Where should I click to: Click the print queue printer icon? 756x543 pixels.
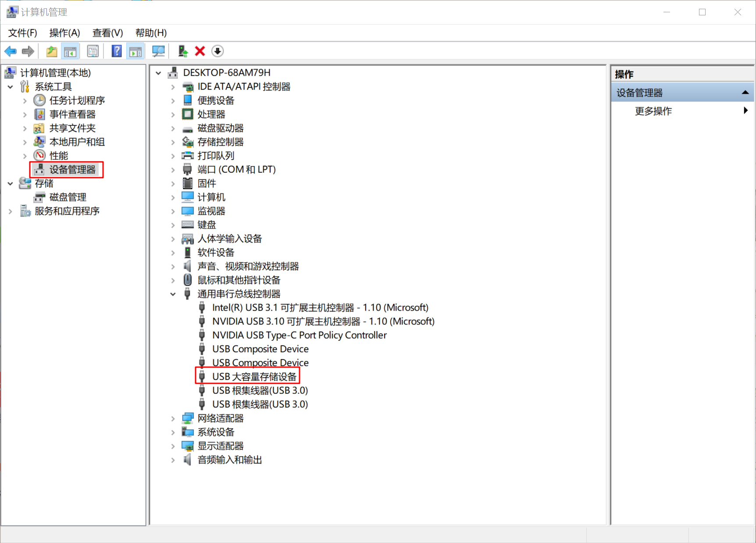click(188, 155)
